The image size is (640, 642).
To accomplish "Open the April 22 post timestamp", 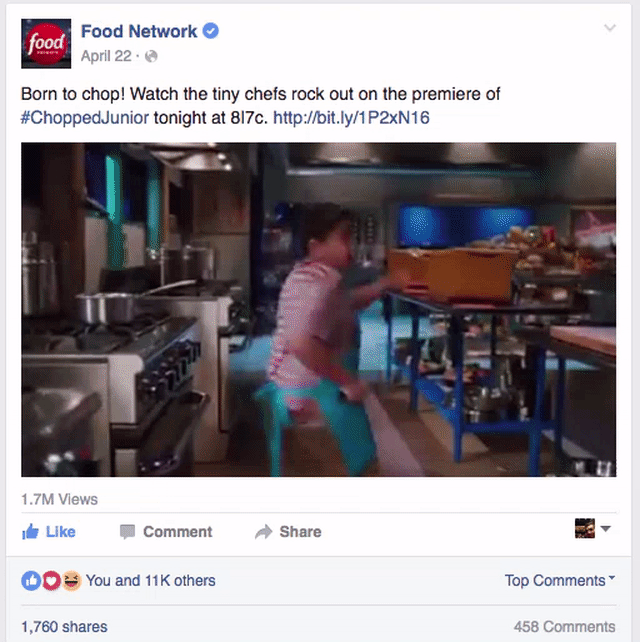I will [106, 56].
